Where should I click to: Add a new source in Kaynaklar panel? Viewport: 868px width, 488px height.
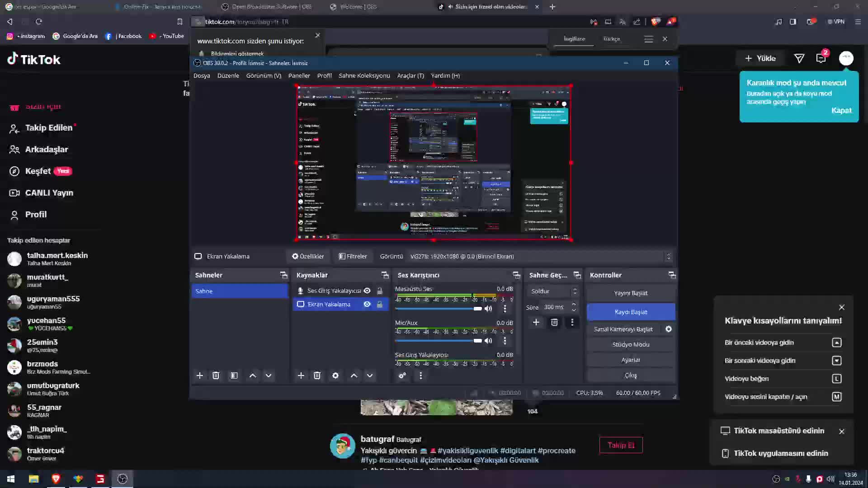(x=301, y=375)
